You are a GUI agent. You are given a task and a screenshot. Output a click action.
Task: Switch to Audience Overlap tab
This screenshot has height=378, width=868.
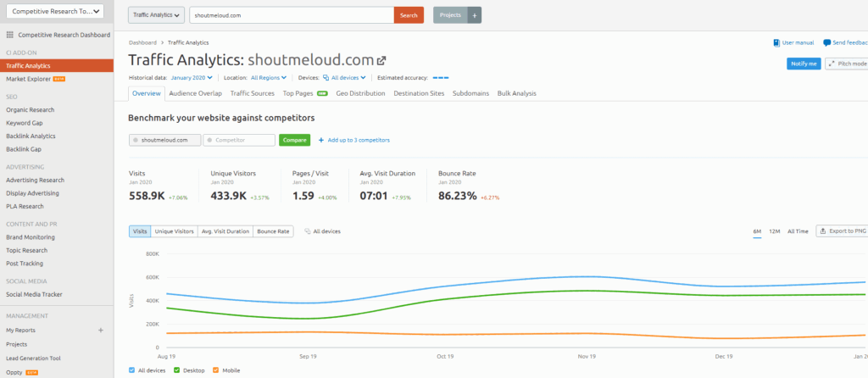pyautogui.click(x=196, y=93)
